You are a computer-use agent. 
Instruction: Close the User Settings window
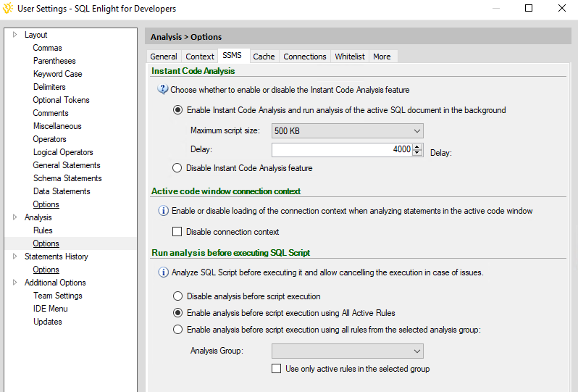pyautogui.click(x=562, y=8)
